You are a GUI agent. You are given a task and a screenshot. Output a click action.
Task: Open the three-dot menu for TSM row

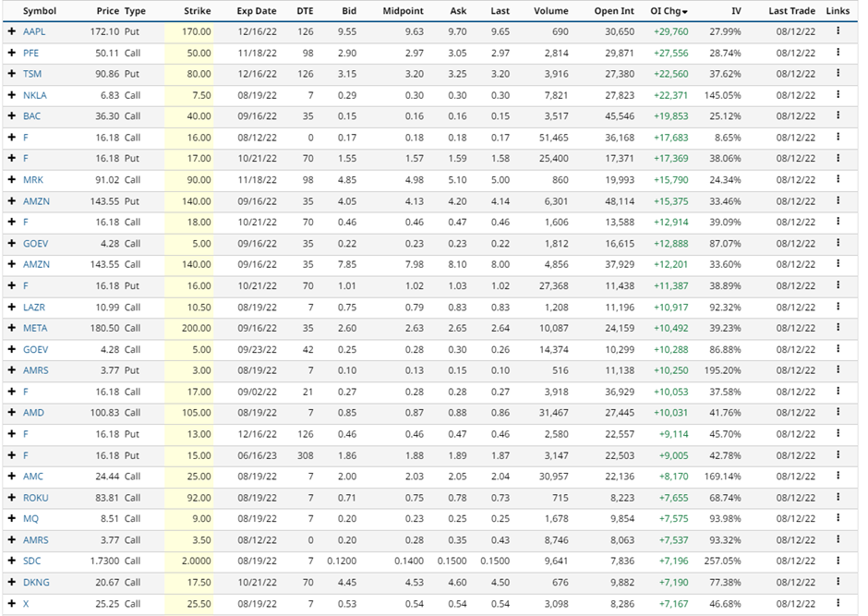(838, 73)
